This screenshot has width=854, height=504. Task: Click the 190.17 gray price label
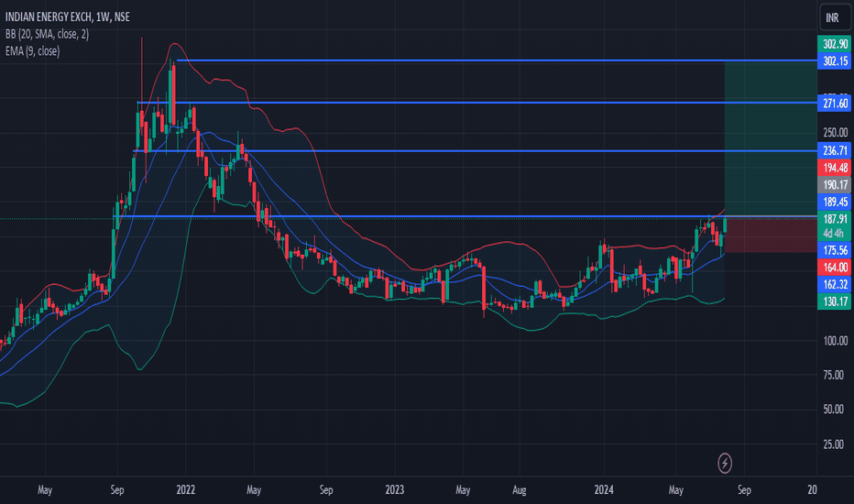835,185
